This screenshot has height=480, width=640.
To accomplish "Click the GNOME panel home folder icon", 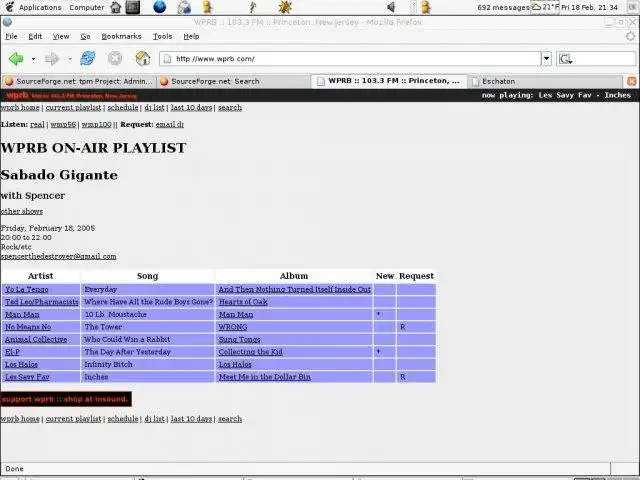I will click(x=116, y=7).
